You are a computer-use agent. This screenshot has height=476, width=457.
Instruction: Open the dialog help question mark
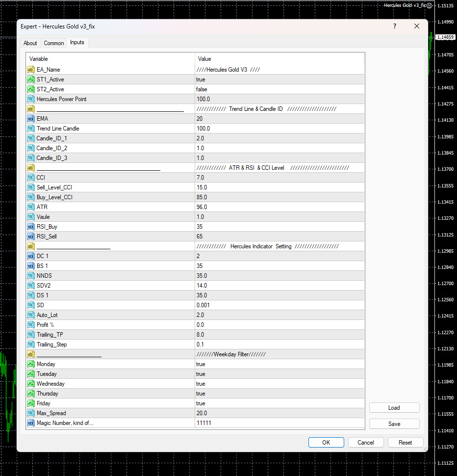[x=395, y=26]
